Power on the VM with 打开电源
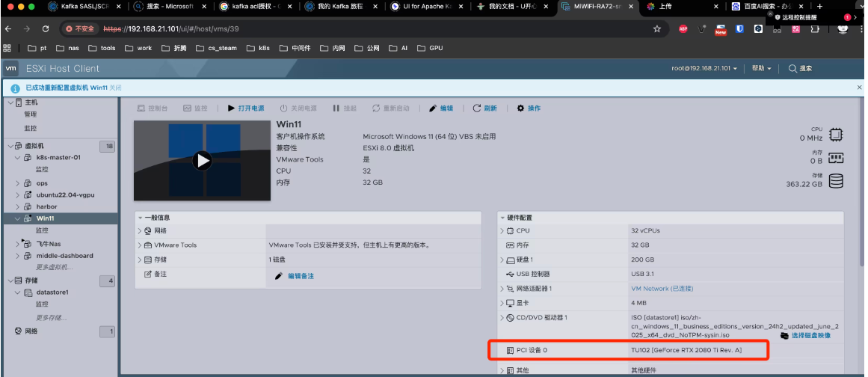This screenshot has height=377, width=868. click(x=246, y=108)
